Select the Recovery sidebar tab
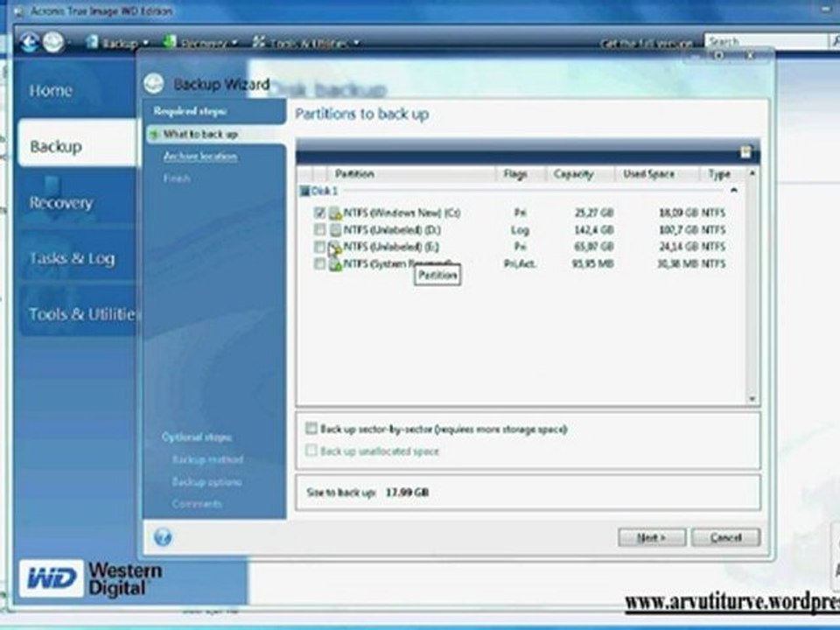The width and height of the screenshot is (840, 630). click(75, 202)
